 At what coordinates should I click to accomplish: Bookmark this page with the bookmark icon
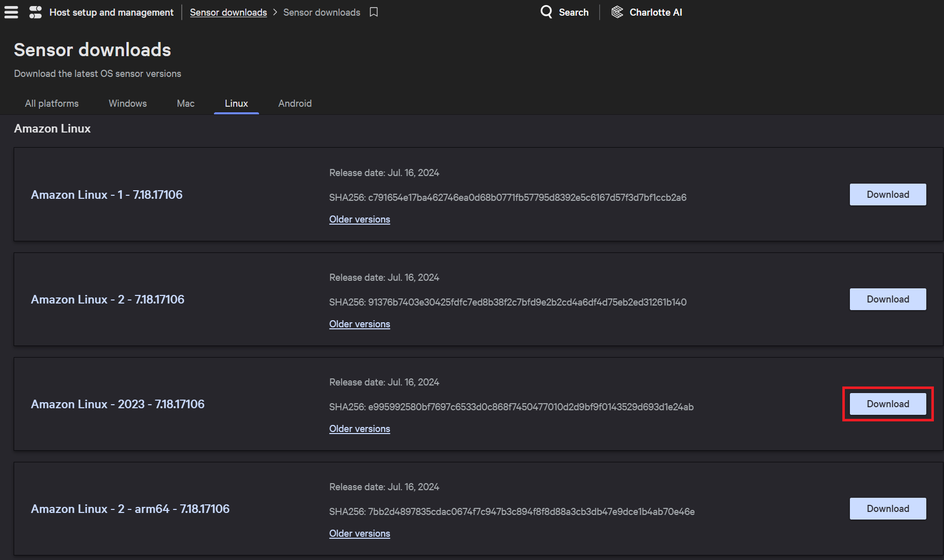coord(374,12)
